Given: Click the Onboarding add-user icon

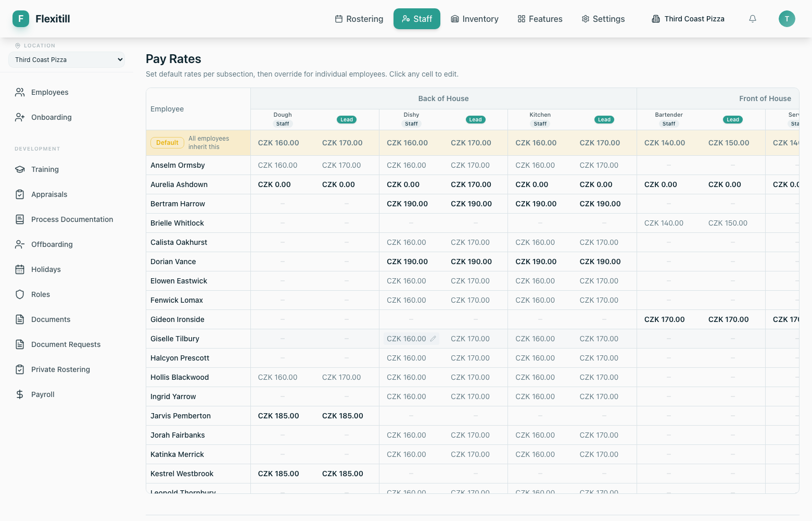Looking at the screenshot, I should coord(20,117).
